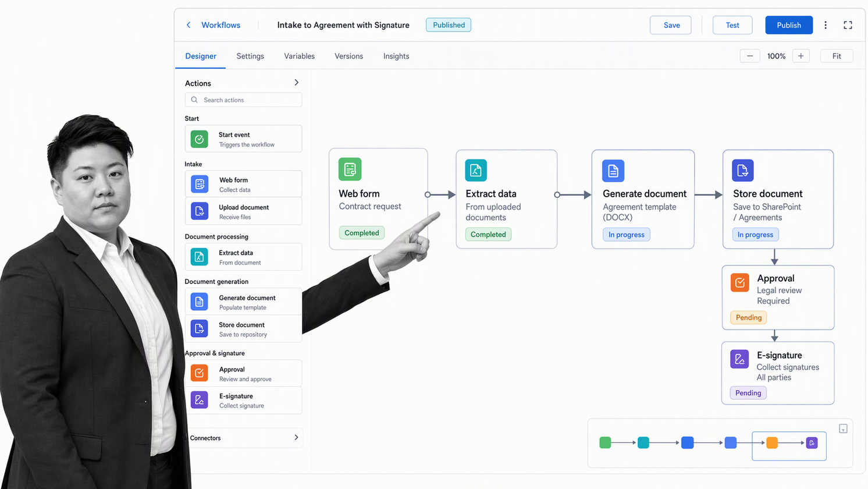Open the three-dot more options menu
This screenshot has width=868, height=489.
826,25
